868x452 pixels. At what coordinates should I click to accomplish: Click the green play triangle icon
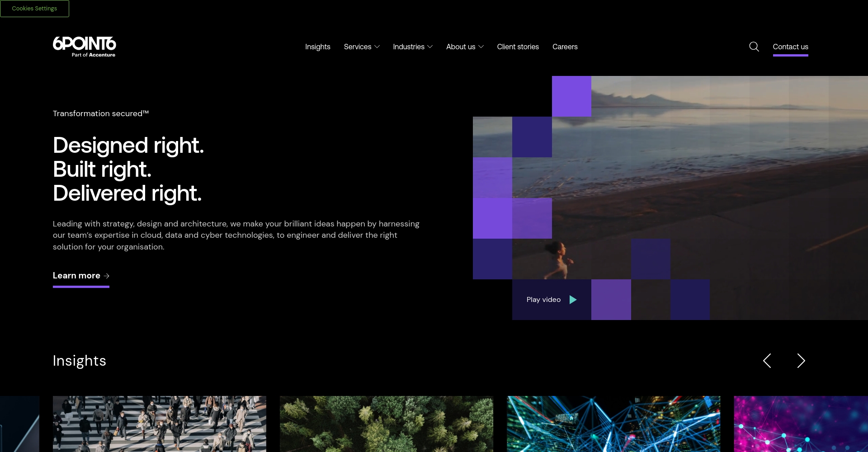click(573, 300)
